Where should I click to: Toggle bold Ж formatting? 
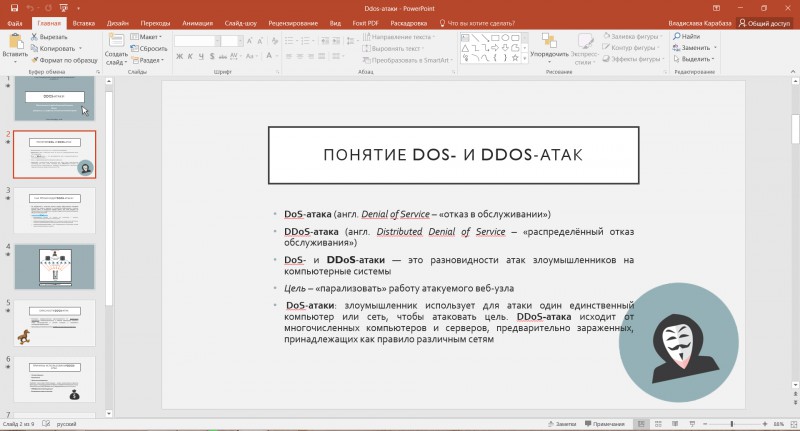[180, 56]
